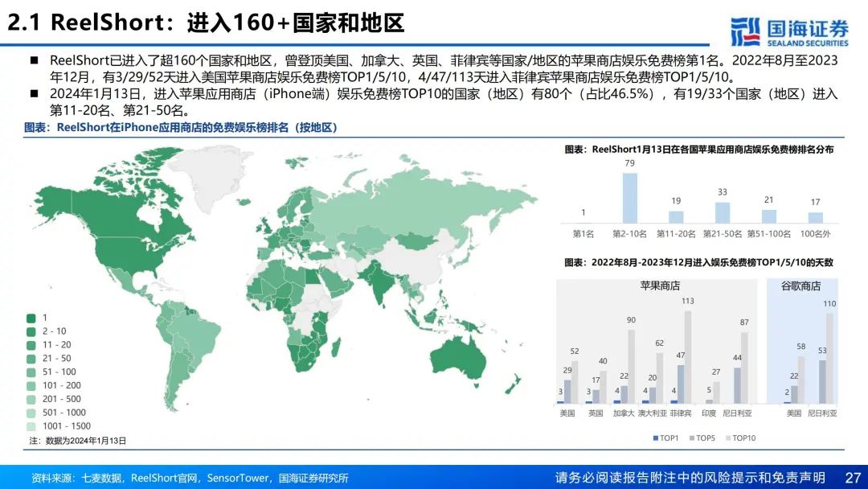Select the map chart title "图表：ReelShort在iPhone应用商店的免费娱乐榜排名（按地区）"
The image size is (868, 489).
[x=181, y=127]
